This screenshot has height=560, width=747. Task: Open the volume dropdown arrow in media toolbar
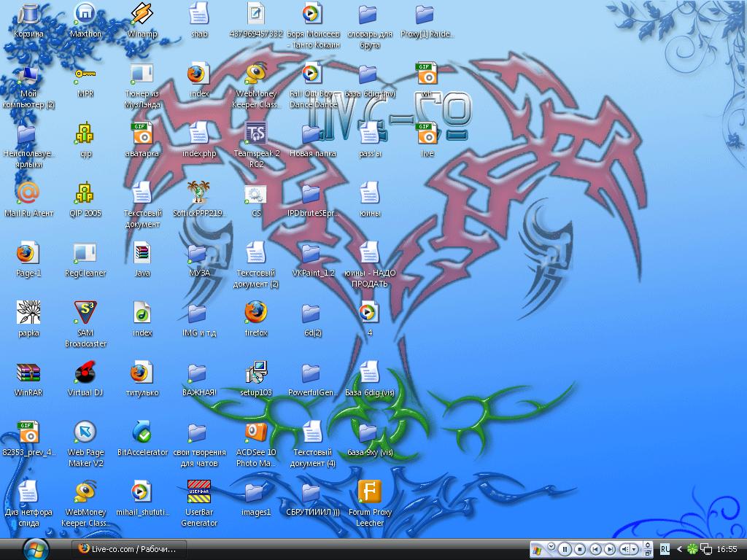pos(635,548)
